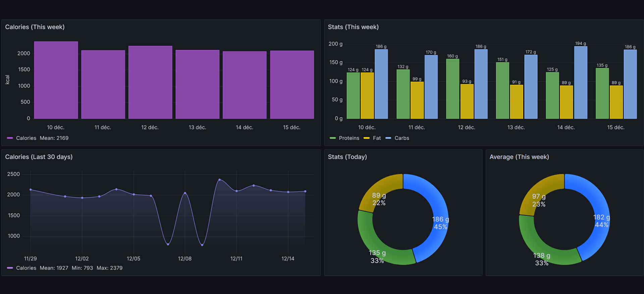
Task: Click the "Max: 2379" legend value
Action: tap(109, 268)
